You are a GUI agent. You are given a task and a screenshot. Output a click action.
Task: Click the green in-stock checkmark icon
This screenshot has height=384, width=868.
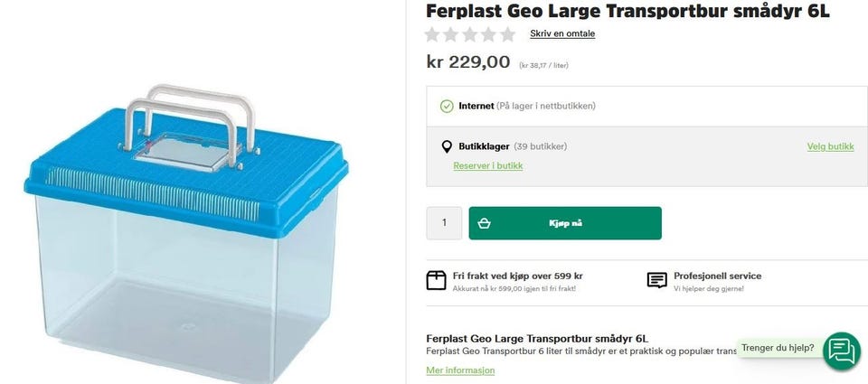tap(447, 106)
